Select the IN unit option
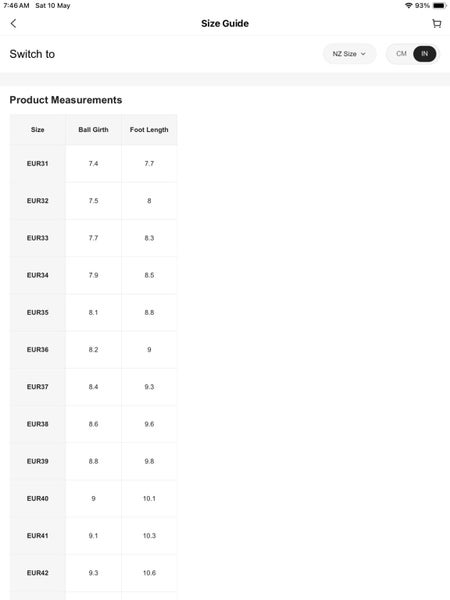 coord(424,54)
